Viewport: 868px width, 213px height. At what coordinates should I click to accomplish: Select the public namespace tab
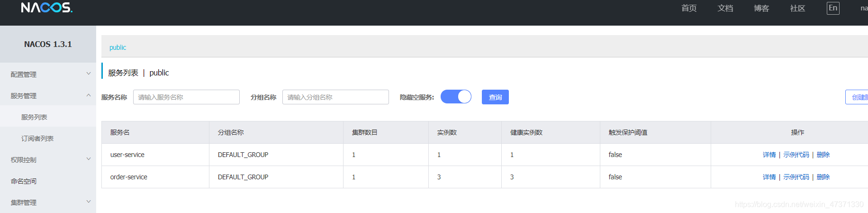[x=118, y=47]
